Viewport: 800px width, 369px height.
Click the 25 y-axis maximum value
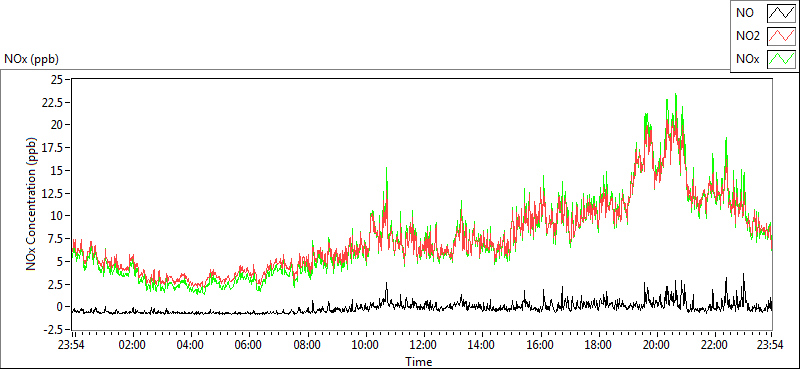tap(57, 79)
